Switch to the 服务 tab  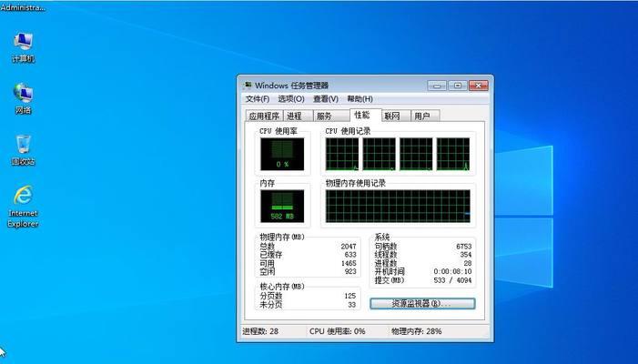(x=330, y=116)
